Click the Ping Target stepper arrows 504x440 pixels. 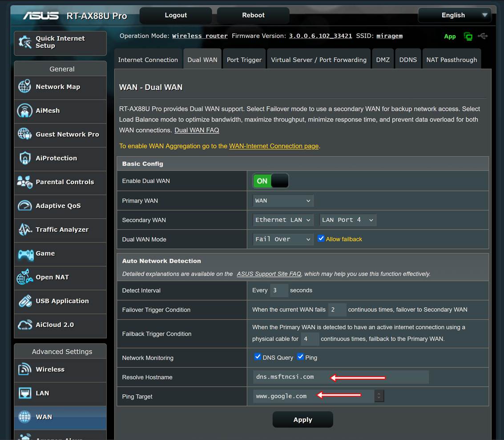click(x=379, y=396)
